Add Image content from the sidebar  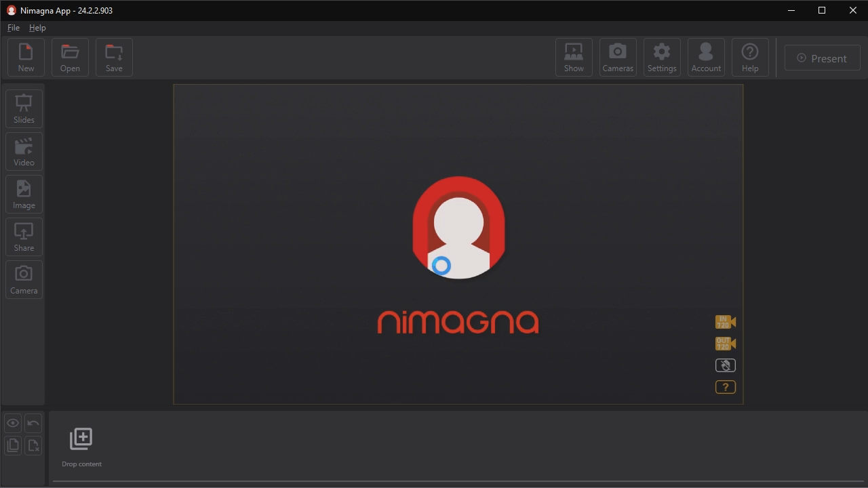24,194
